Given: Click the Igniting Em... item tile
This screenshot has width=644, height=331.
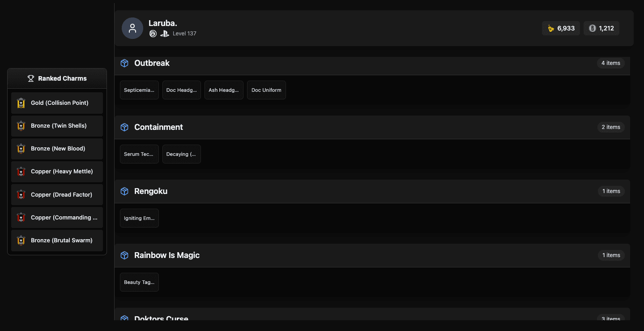Looking at the screenshot, I should click(x=139, y=218).
